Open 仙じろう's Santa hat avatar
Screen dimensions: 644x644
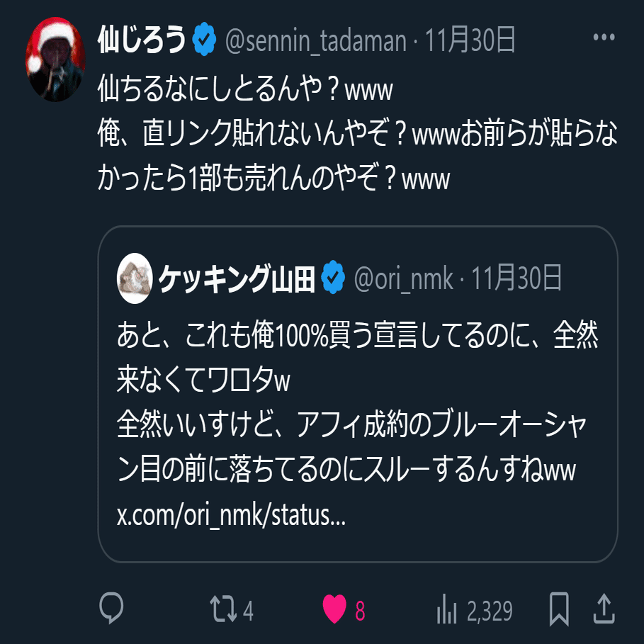(x=55, y=60)
